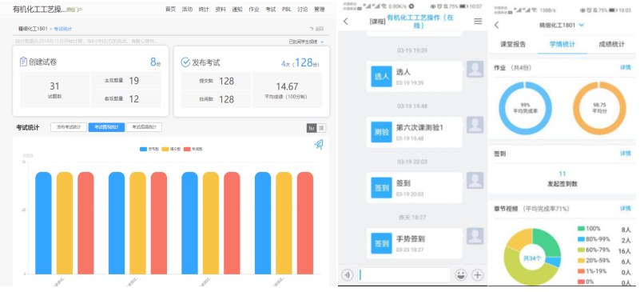Image resolution: width=644 pixels, height=292 pixels.
Task: Open the 资料 menu item
Action: (x=221, y=9)
